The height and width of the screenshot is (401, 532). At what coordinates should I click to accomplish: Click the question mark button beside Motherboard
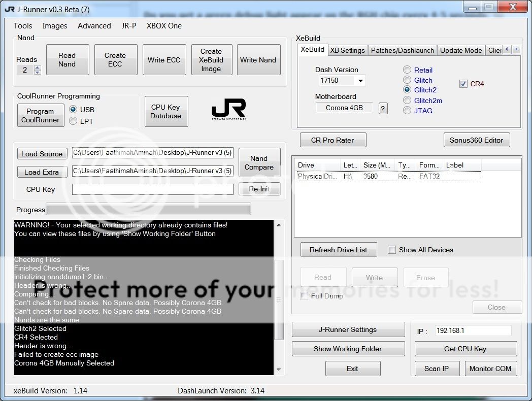[383, 108]
